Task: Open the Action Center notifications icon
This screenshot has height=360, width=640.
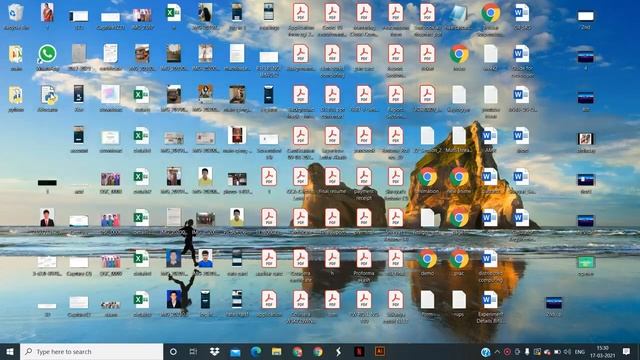Action: (627, 351)
